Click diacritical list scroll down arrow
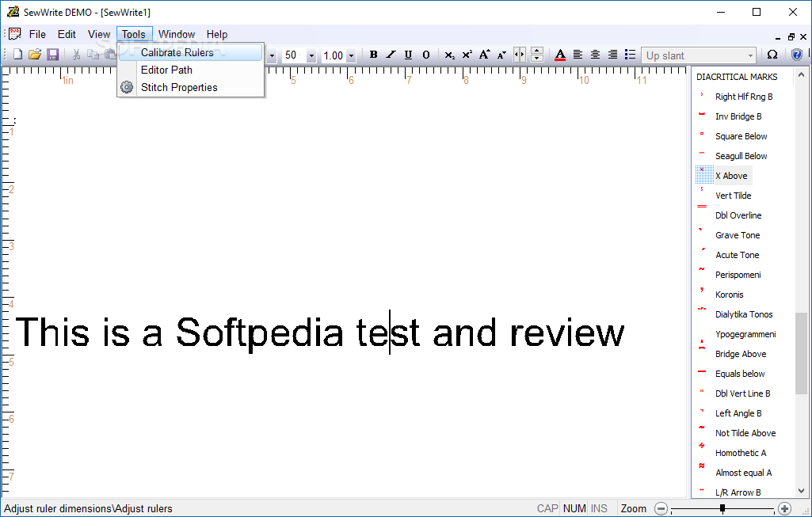Image resolution: width=812 pixels, height=517 pixels. coord(801,491)
